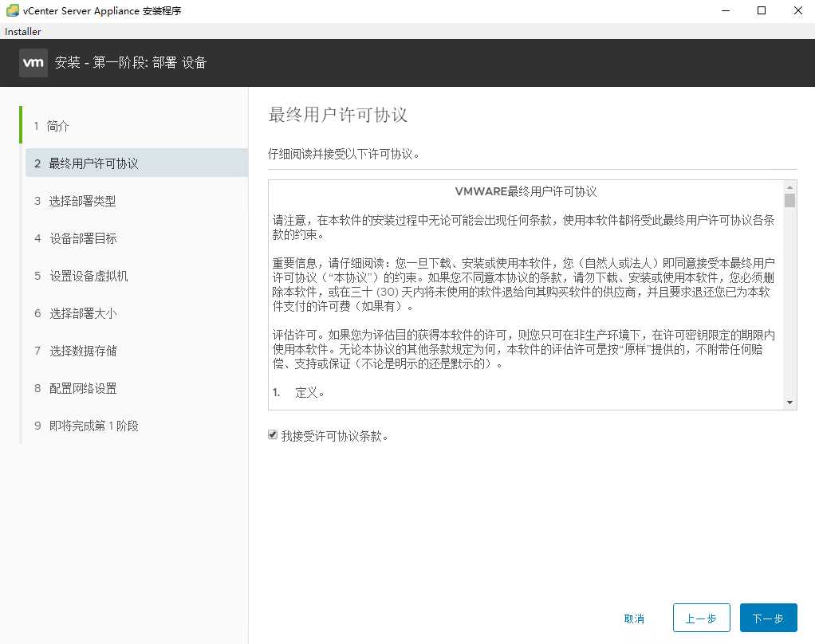
Task: Click the license scrollbar down arrow
Action: (x=790, y=401)
